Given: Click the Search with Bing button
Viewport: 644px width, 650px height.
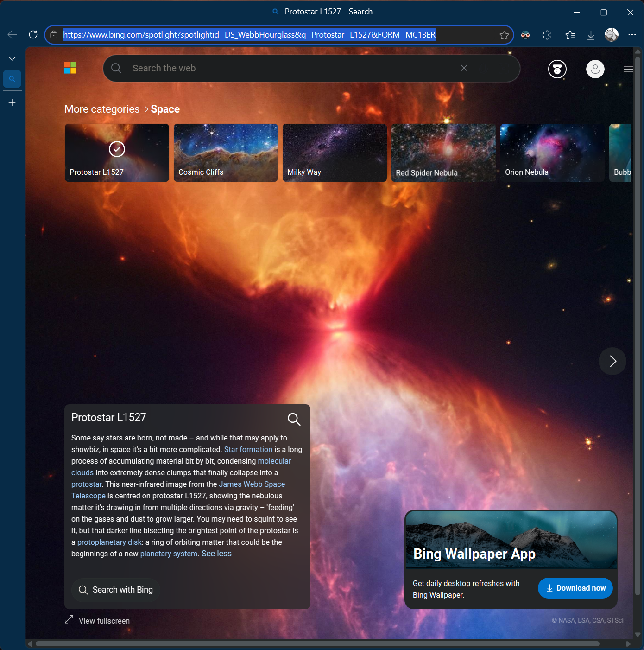Looking at the screenshot, I should click(x=115, y=590).
